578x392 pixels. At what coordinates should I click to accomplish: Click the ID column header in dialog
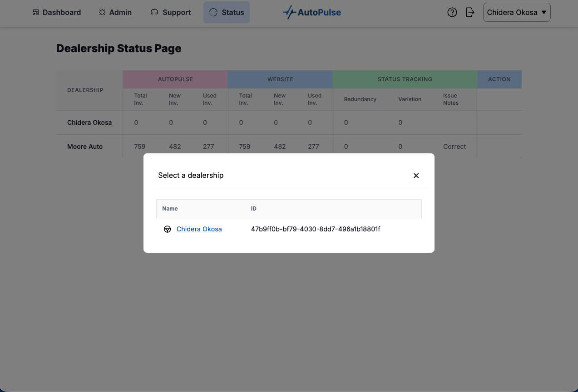254,209
